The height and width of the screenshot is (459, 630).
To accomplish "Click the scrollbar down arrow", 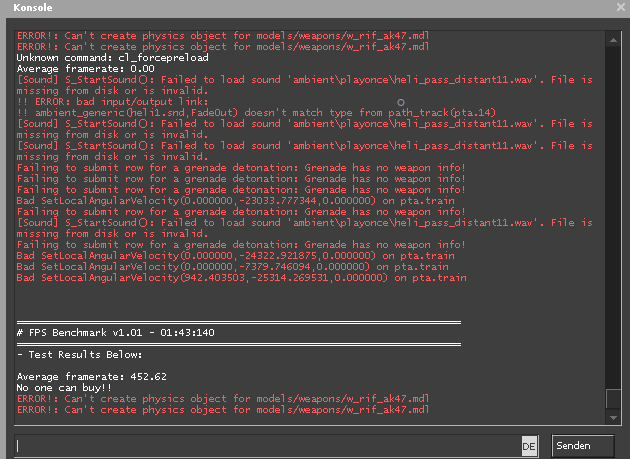I will point(613,418).
